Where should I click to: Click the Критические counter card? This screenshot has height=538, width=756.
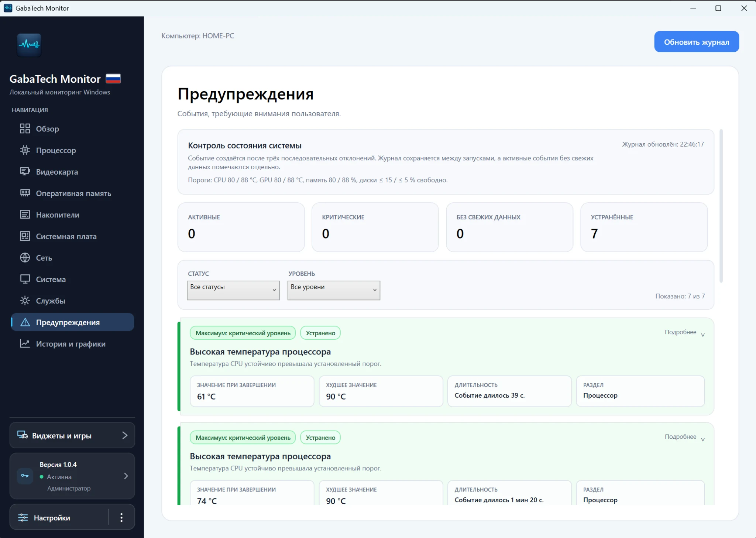click(375, 227)
